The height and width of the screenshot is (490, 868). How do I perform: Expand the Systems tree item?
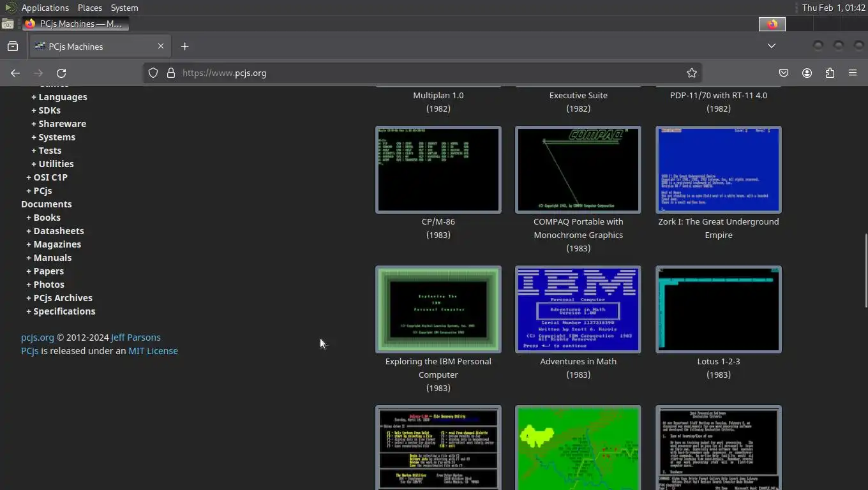[x=54, y=137]
